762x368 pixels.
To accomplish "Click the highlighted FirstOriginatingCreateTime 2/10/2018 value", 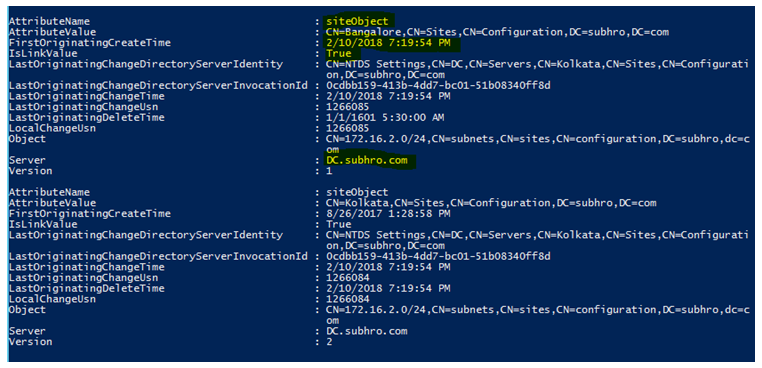I will pyautogui.click(x=388, y=43).
